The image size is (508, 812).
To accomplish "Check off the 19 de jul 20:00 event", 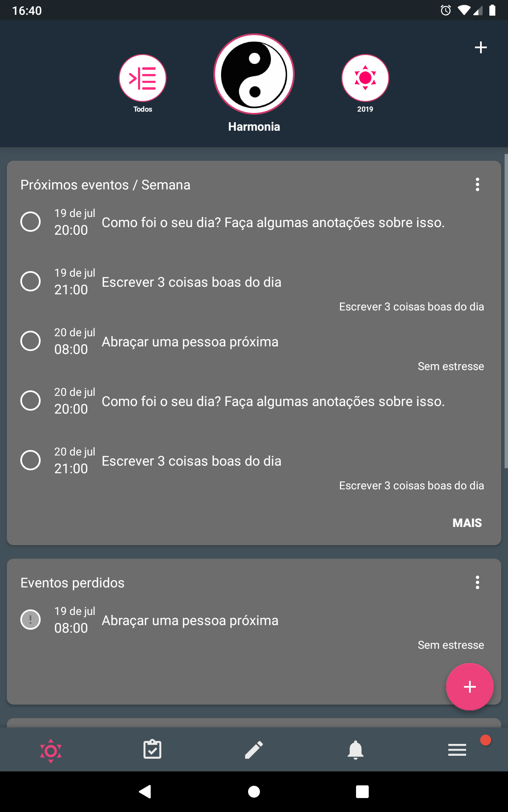I will (x=30, y=222).
